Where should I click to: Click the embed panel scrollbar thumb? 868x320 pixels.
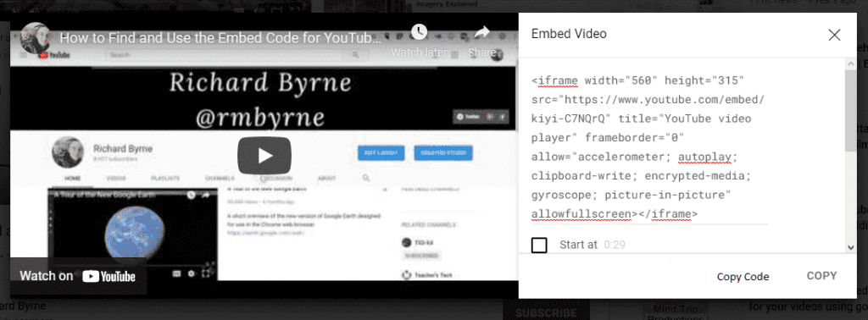point(851,110)
